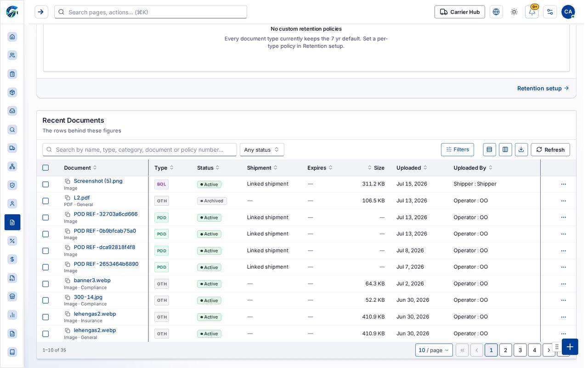
Task: Open the CA user avatar menu
Action: [x=568, y=12]
